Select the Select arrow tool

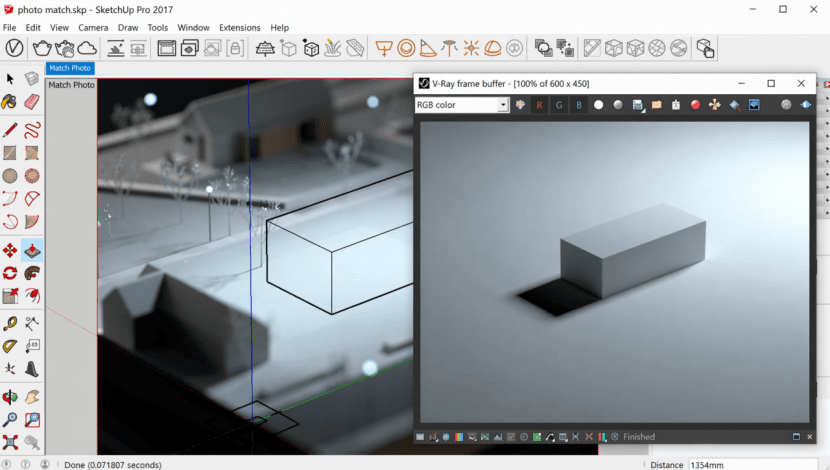[x=10, y=79]
